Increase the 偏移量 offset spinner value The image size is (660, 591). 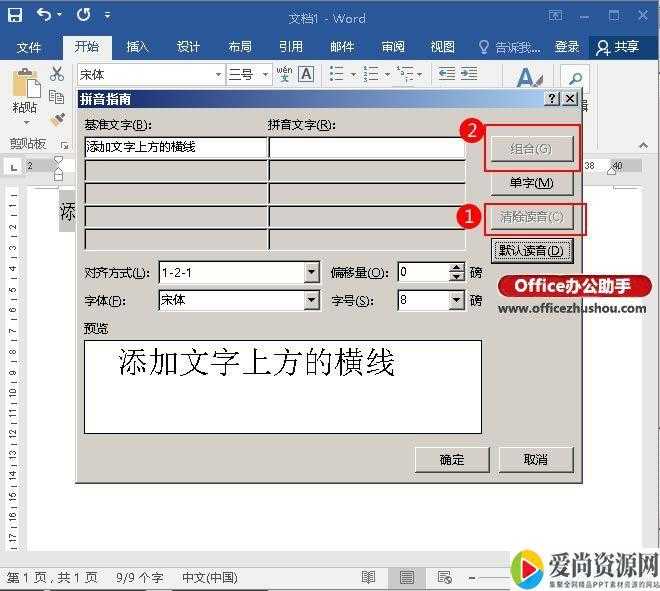457,267
